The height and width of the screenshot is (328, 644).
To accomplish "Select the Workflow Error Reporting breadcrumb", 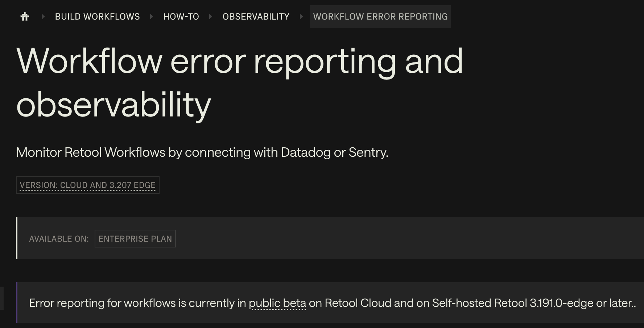I will 380,17.
